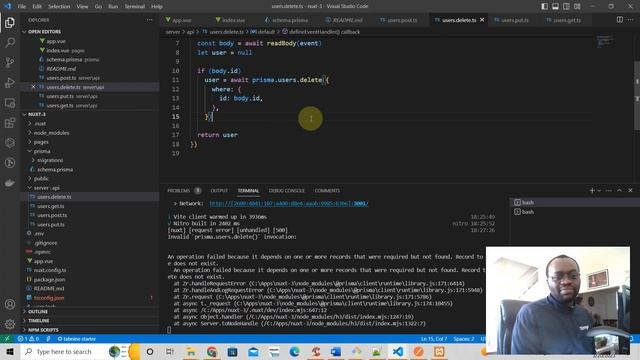Viewport: 640px width, 360px height.
Task: Click Spaces: 2 indentation setting
Action: (464, 339)
